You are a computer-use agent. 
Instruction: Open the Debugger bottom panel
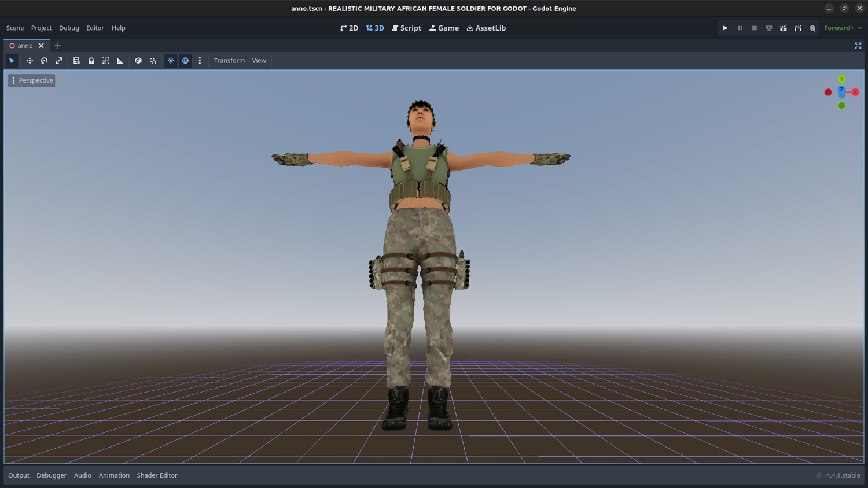coord(52,475)
